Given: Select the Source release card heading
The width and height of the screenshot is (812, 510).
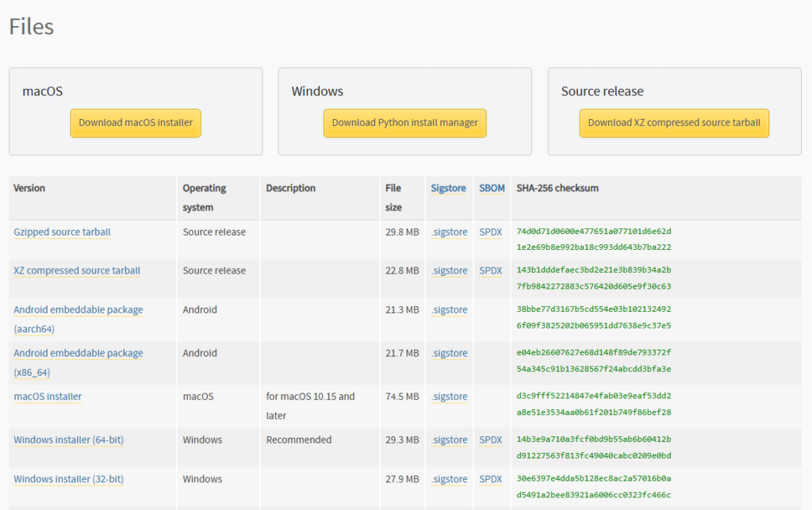Looking at the screenshot, I should tap(603, 92).
